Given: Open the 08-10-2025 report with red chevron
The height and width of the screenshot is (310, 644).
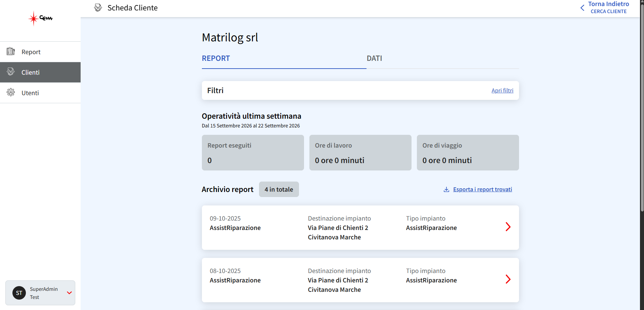Looking at the screenshot, I should click(508, 279).
